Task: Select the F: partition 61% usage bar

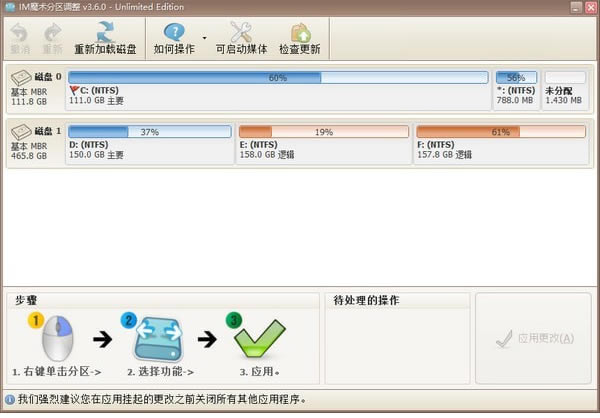Action: [501, 132]
